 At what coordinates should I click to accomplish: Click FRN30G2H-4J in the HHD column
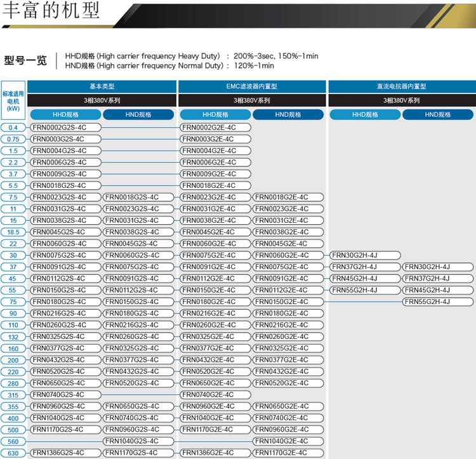point(365,255)
